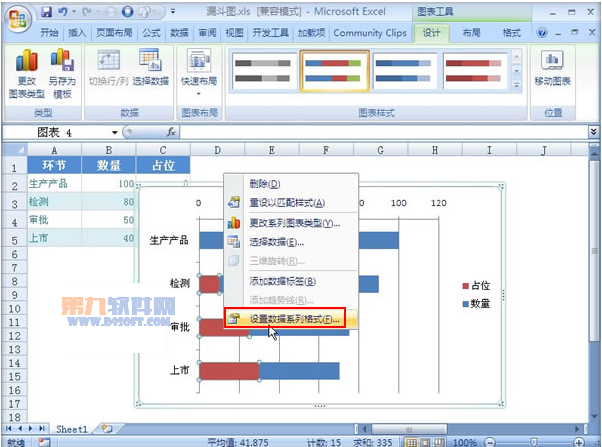Choose the red chart style thumbnail

click(x=473, y=71)
